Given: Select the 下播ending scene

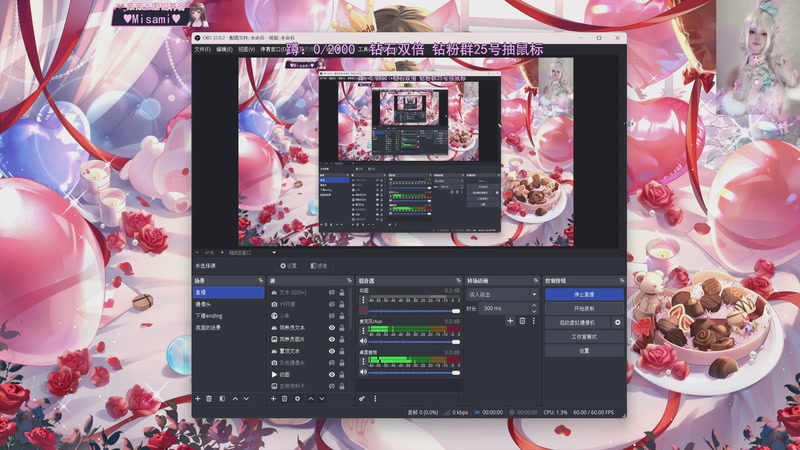Looking at the screenshot, I should pyautogui.click(x=229, y=316).
